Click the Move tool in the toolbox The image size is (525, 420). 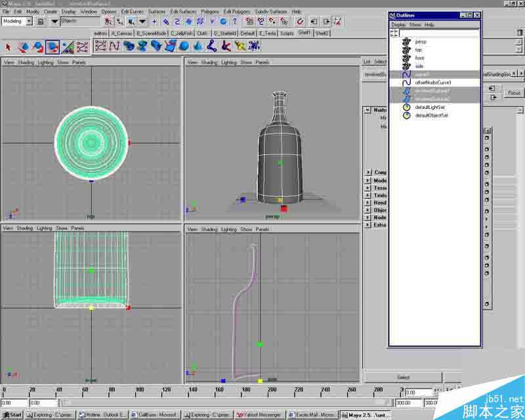23,47
